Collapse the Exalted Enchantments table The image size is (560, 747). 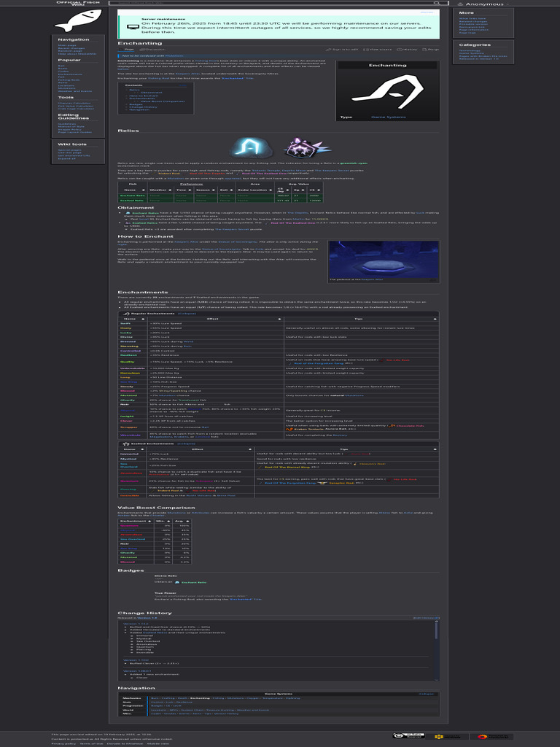click(186, 443)
